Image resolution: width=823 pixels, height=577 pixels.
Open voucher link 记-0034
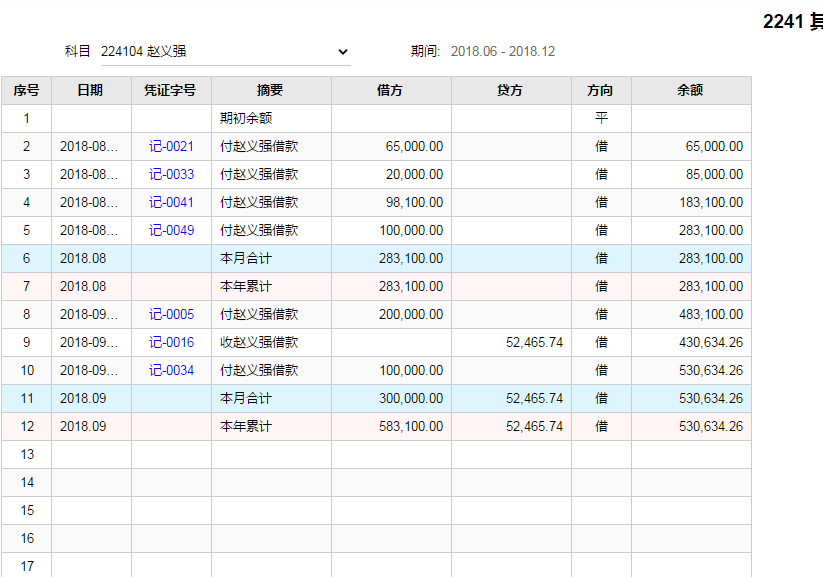tap(171, 370)
